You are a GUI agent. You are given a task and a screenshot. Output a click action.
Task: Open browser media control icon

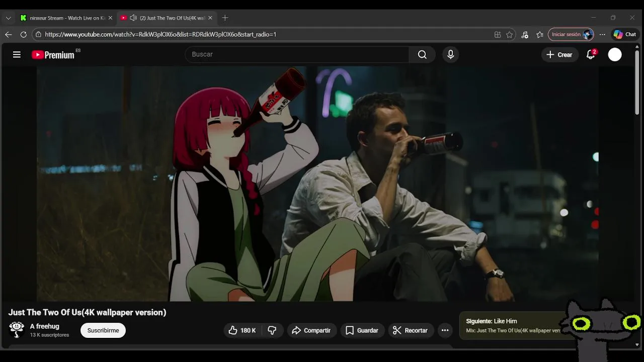[x=525, y=34]
